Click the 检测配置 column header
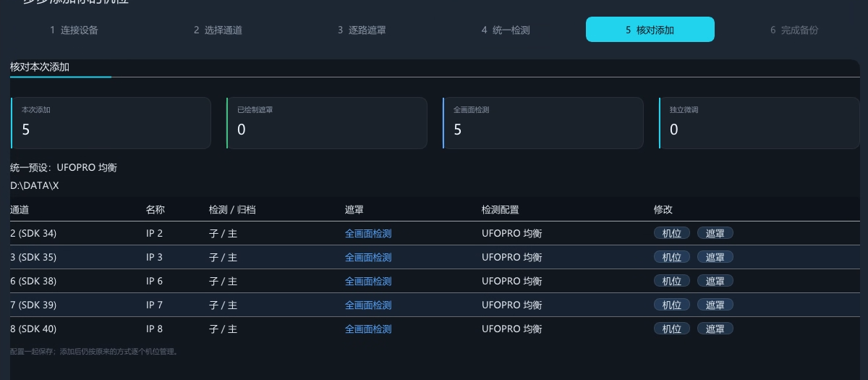Image resolution: width=868 pixels, height=380 pixels. [501, 209]
